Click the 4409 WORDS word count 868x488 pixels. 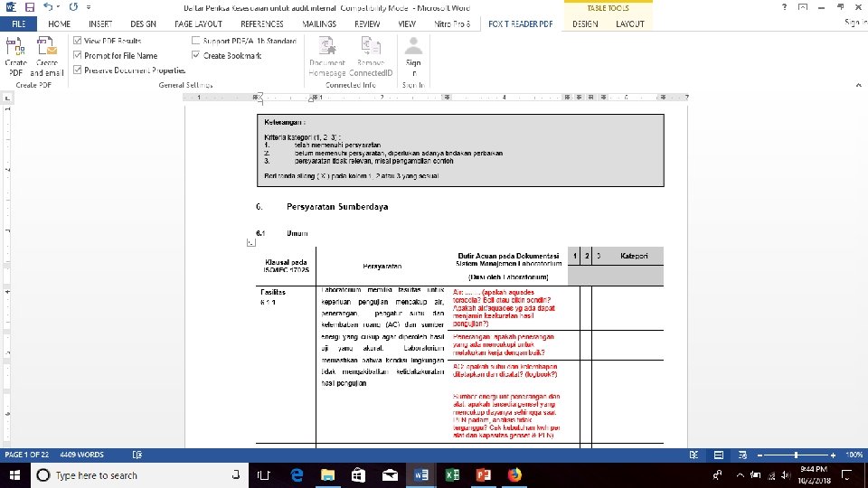(x=82, y=455)
